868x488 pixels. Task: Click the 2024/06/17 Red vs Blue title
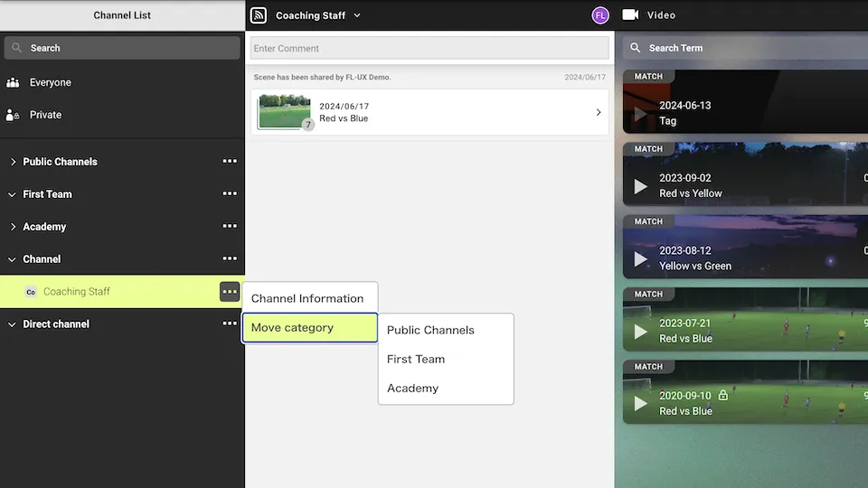tap(344, 112)
